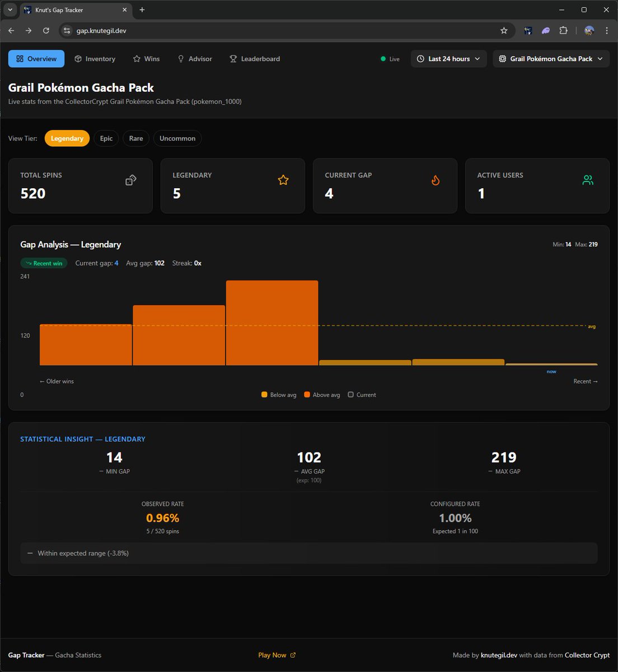Click the 'now' marker under the chart
The width and height of the screenshot is (618, 672).
[x=551, y=372]
